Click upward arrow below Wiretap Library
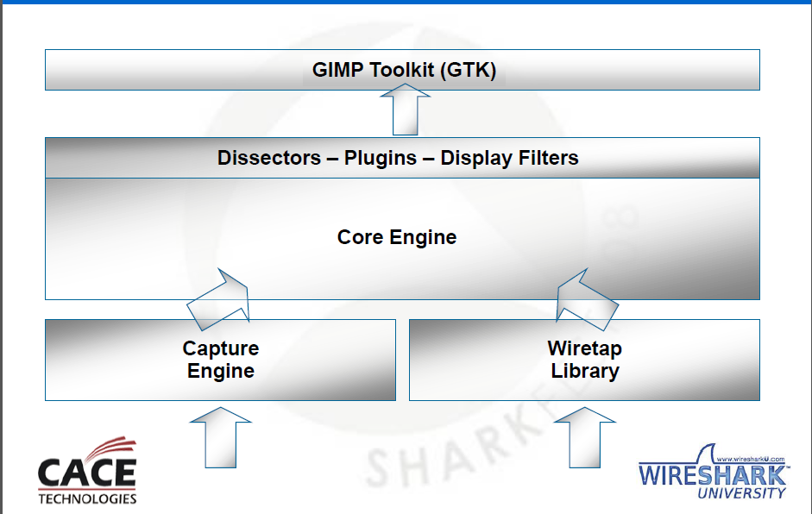The width and height of the screenshot is (812, 514). click(585, 437)
